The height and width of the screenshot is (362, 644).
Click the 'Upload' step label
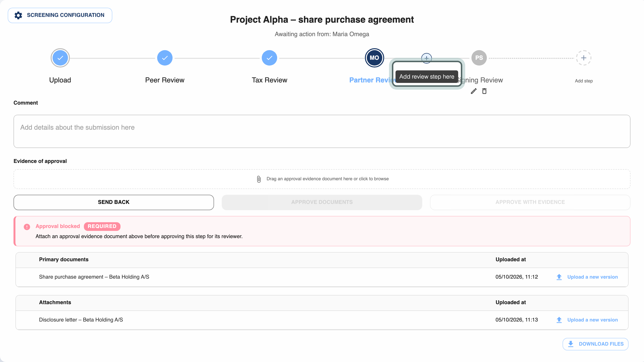click(60, 80)
